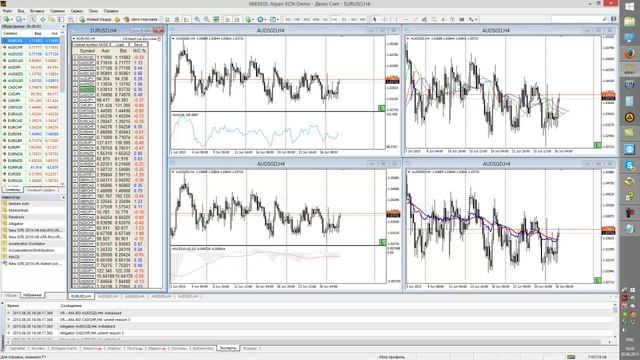Screen dimensions: 640x360
Task: Tile chart windows using toolbar icon
Action: pos(216,19)
